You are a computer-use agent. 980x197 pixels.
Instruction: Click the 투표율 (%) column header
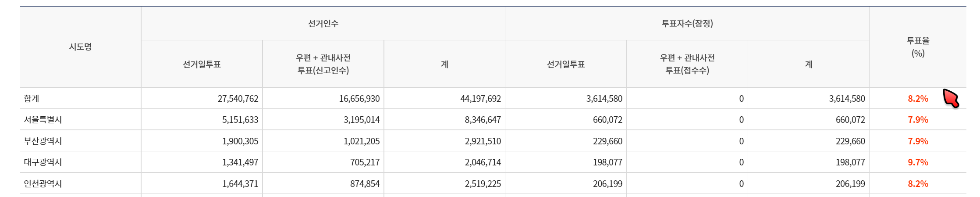tap(918, 47)
